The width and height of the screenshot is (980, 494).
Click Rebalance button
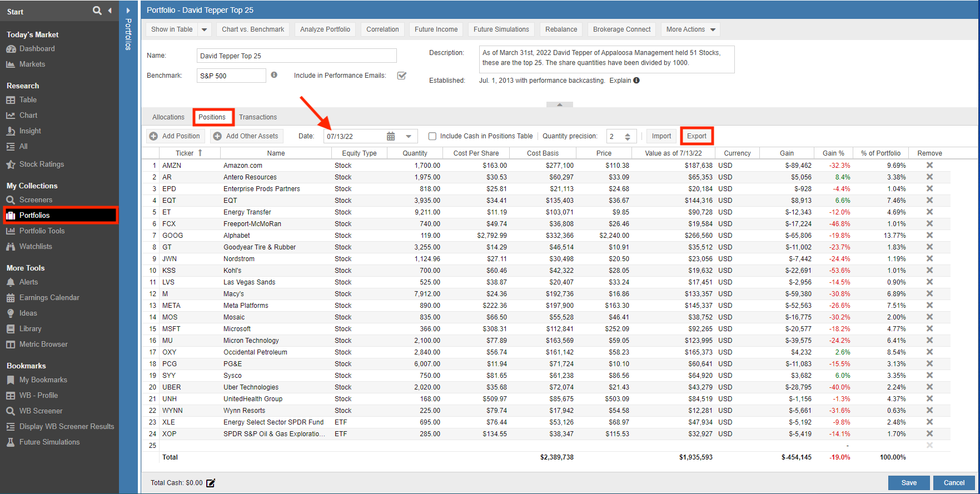561,29
